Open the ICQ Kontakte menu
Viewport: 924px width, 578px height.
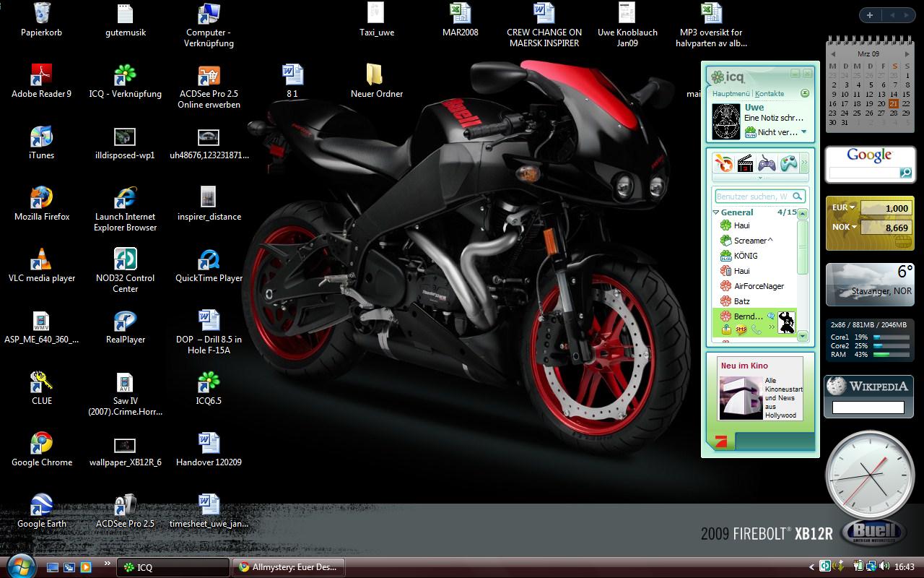point(770,94)
